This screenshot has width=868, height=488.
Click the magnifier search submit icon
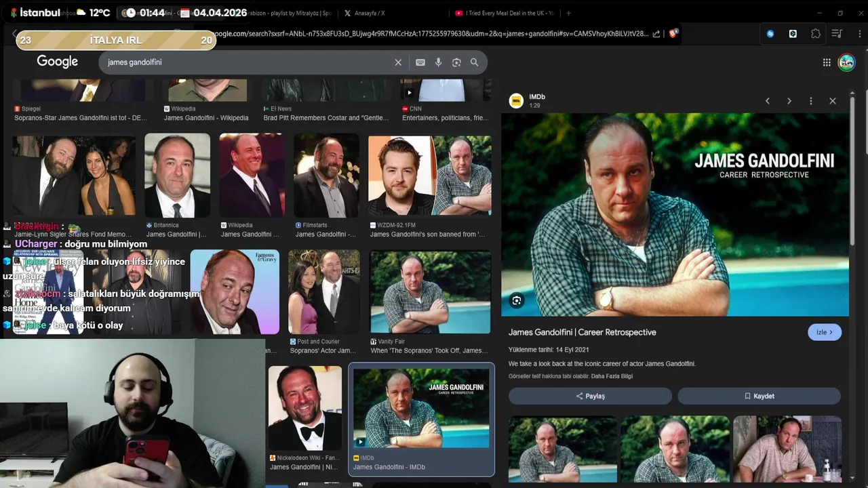[x=475, y=62]
